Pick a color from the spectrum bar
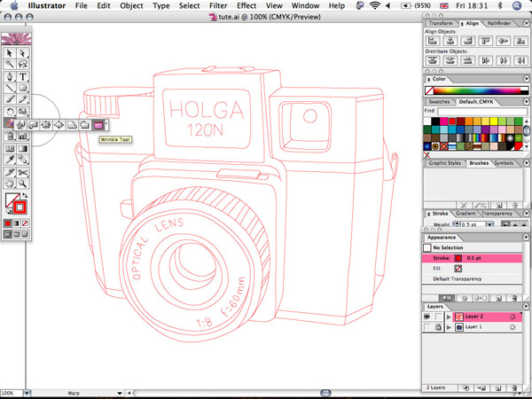Screen dimensions: 532x399 tap(476, 91)
